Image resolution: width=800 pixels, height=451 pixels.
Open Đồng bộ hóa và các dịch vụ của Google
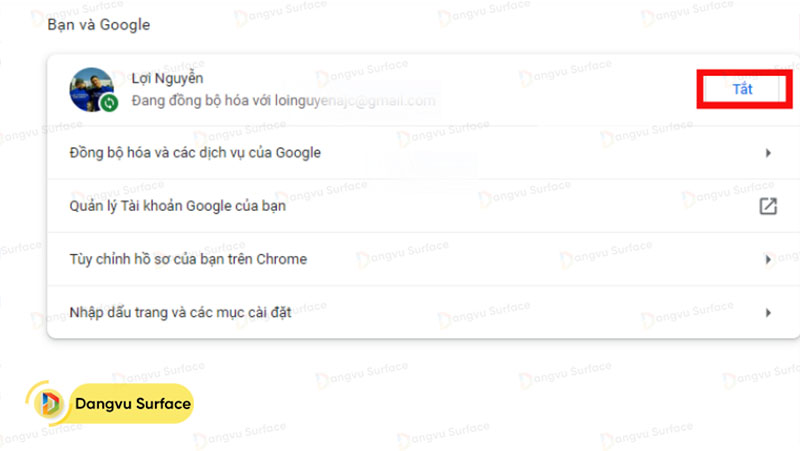(x=195, y=153)
